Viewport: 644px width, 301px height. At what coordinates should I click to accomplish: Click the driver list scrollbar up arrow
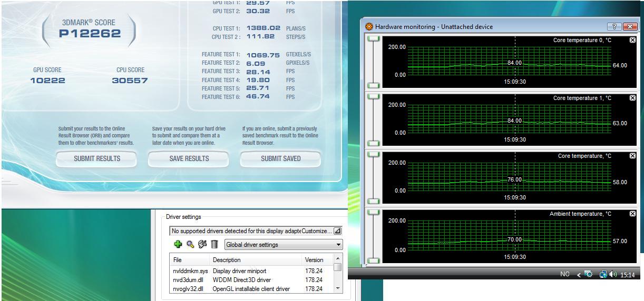click(338, 259)
